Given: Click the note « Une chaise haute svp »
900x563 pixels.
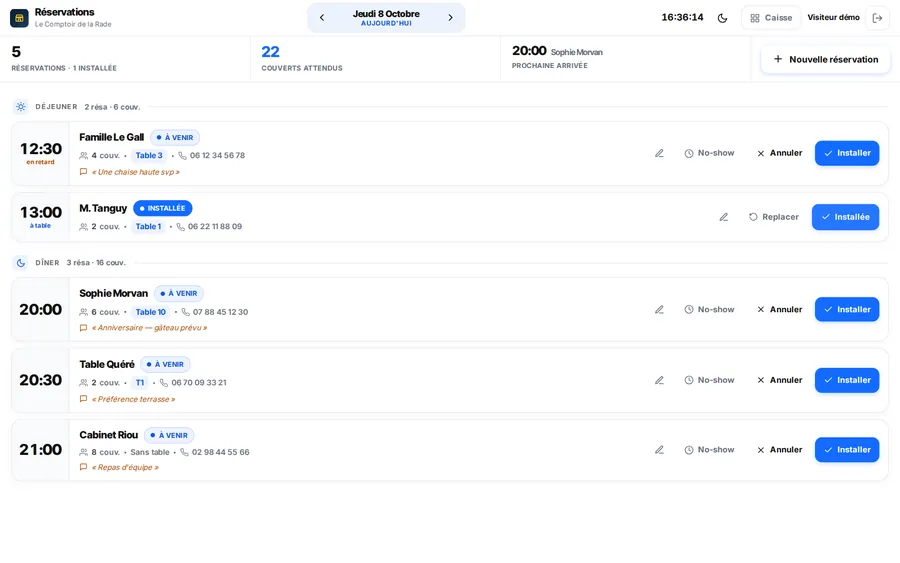Looking at the screenshot, I should 135,172.
